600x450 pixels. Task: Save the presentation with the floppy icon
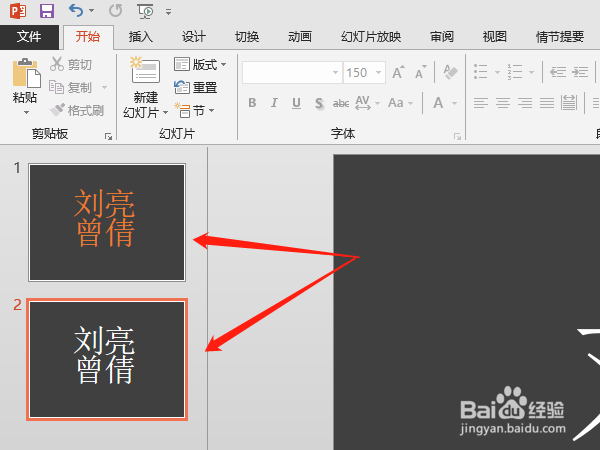(47, 11)
